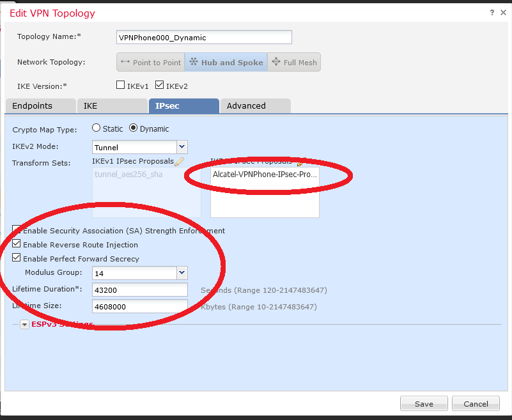
Task: Edit the IKEv1 IPsec Proposals with pencil icon
Action: (179, 161)
